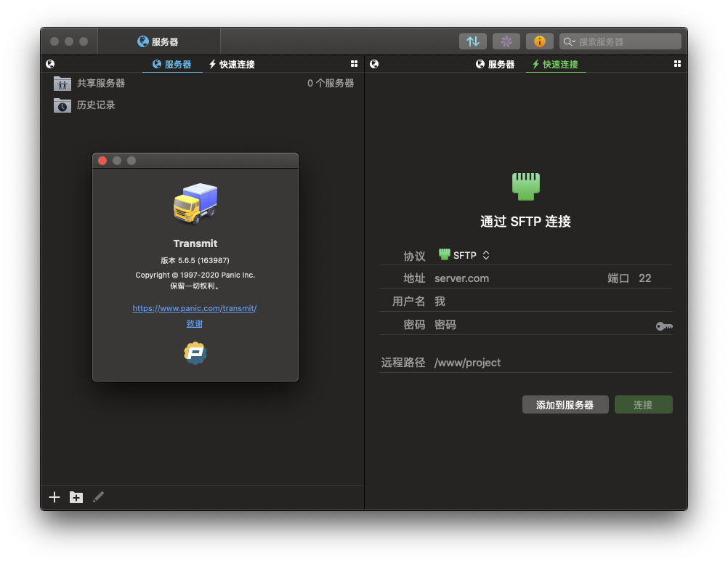Click the username field

(x=552, y=302)
